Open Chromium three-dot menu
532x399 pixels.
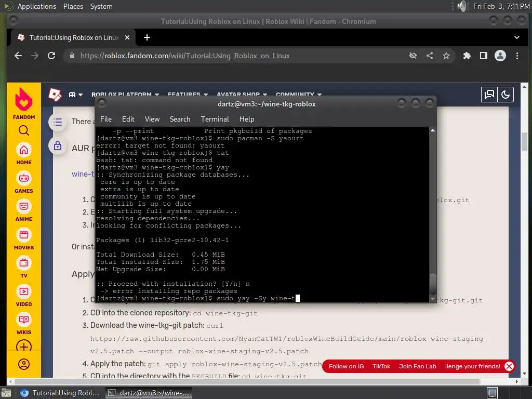tap(517, 56)
